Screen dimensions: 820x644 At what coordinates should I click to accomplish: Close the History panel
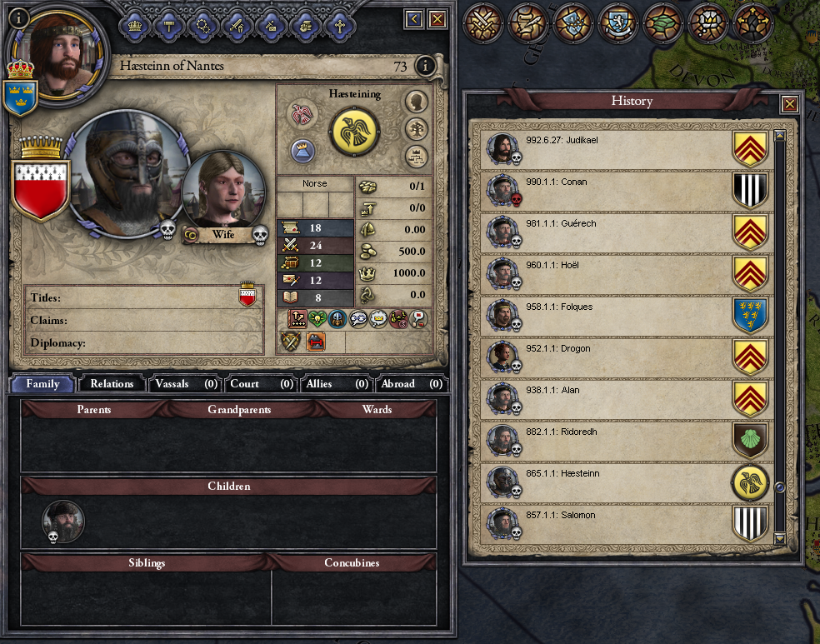pos(789,104)
